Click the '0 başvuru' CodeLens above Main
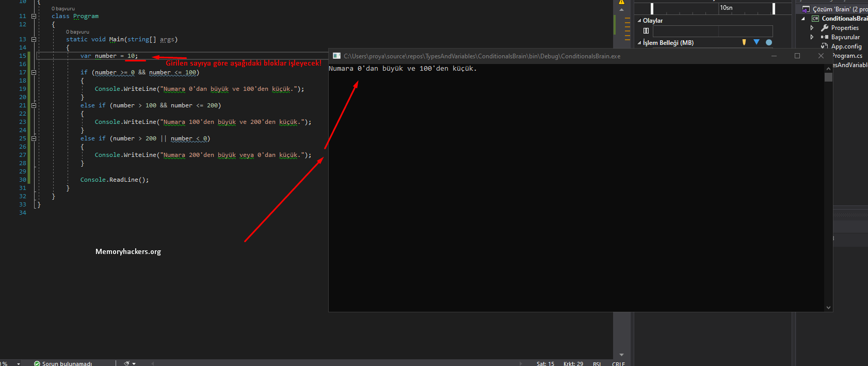868x366 pixels. tap(77, 32)
